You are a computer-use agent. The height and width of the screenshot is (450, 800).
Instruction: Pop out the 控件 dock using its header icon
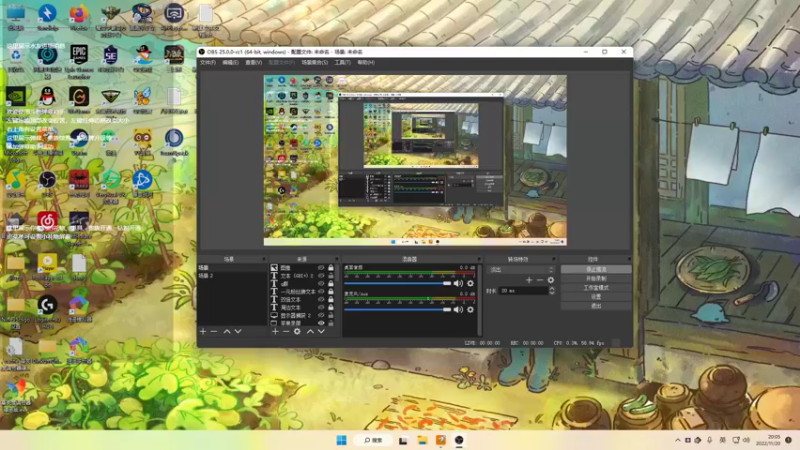629,259
